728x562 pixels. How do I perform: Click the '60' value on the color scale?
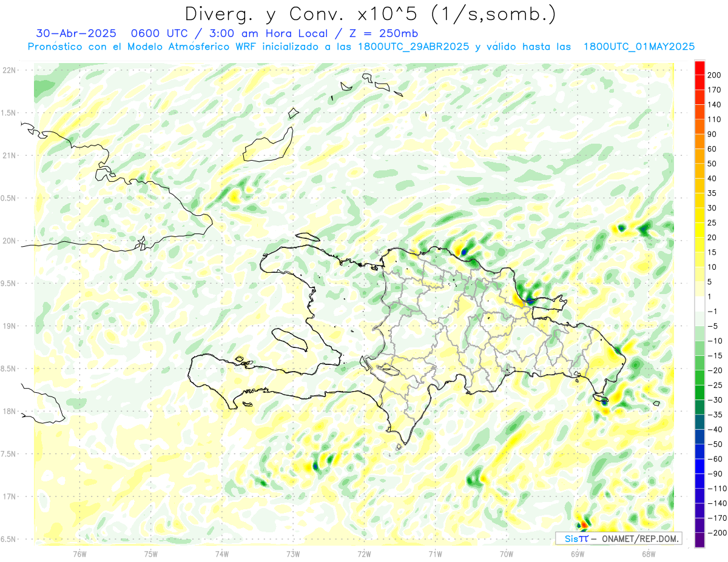[712, 149]
